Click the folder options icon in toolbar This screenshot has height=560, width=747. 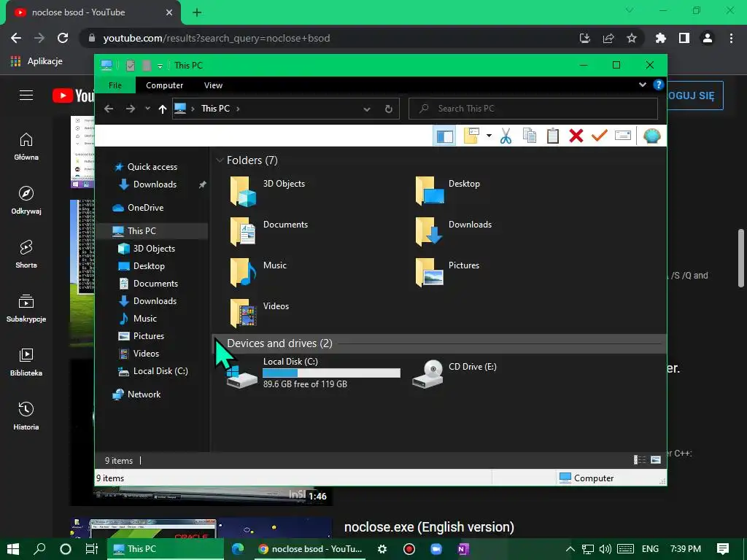471,136
